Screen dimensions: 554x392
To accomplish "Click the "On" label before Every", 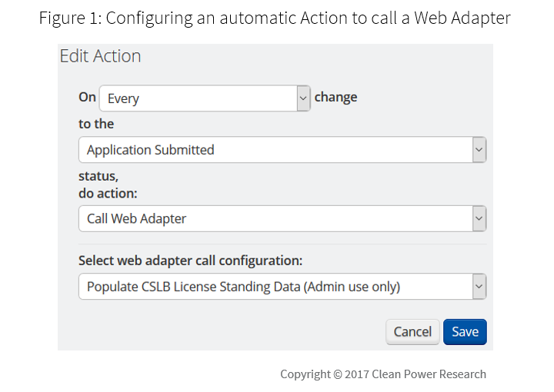I will 87,98.
